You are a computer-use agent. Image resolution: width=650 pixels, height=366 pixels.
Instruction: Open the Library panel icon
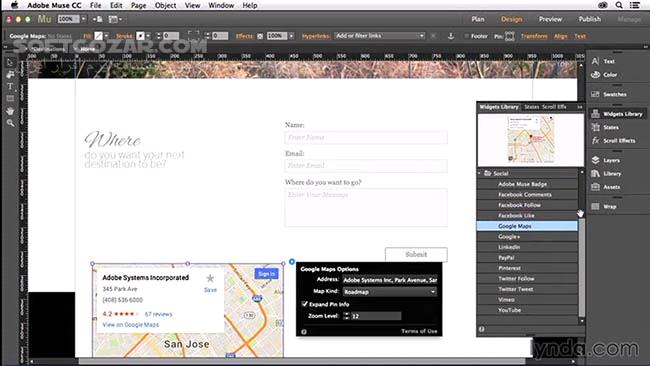tap(595, 173)
